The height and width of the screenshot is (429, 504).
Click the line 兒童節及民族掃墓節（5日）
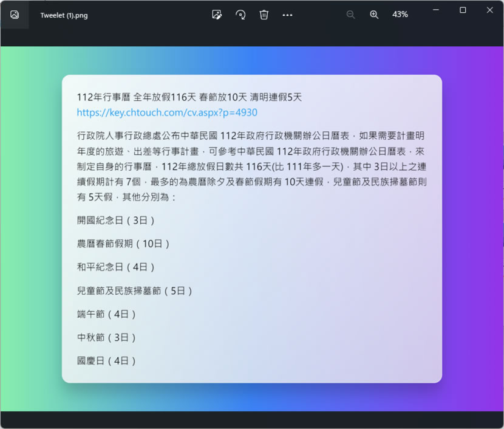click(134, 290)
